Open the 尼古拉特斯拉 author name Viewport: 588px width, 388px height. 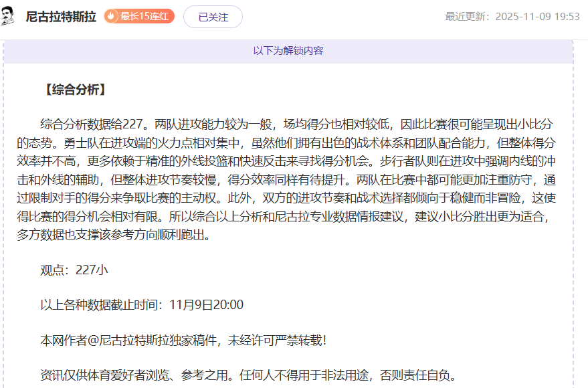coord(62,17)
